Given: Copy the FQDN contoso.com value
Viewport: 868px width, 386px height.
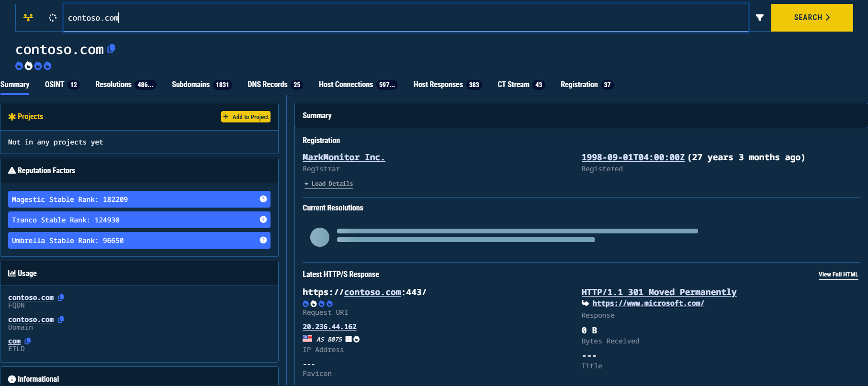Looking at the screenshot, I should (61, 298).
